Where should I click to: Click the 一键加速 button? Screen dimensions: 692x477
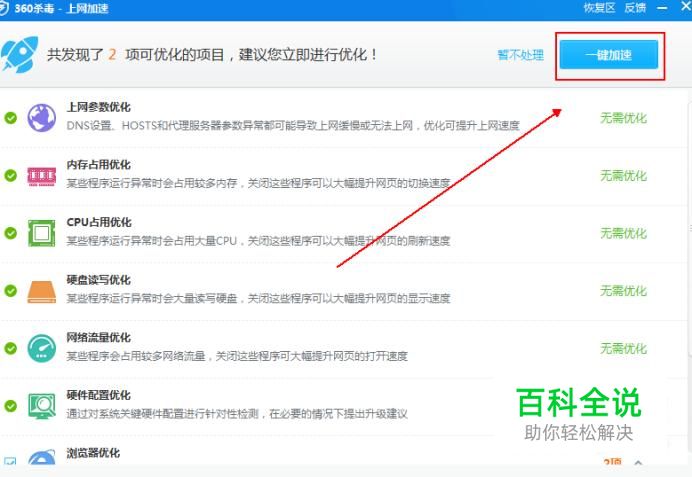(x=609, y=55)
